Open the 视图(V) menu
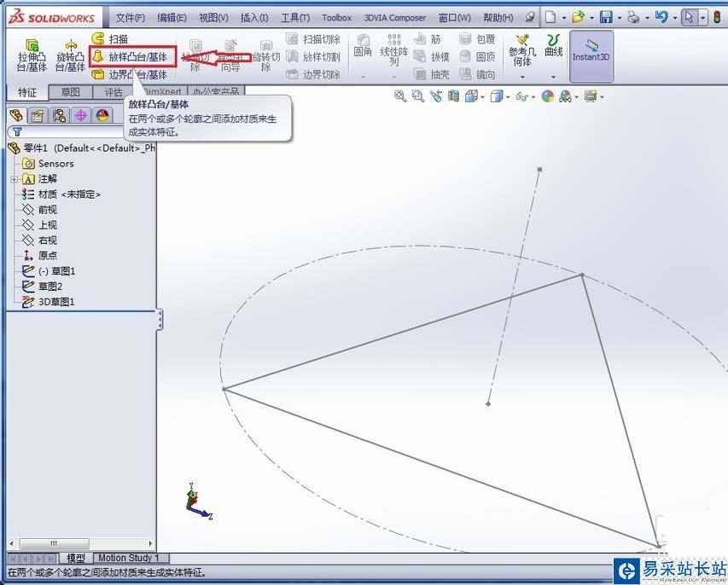The image size is (728, 585). pos(213,18)
